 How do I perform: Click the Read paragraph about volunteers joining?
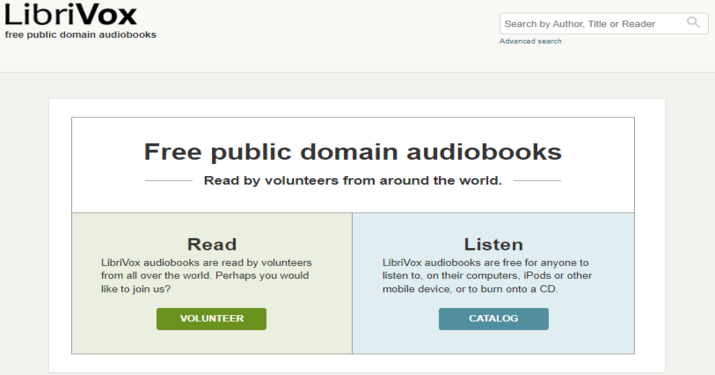point(207,276)
